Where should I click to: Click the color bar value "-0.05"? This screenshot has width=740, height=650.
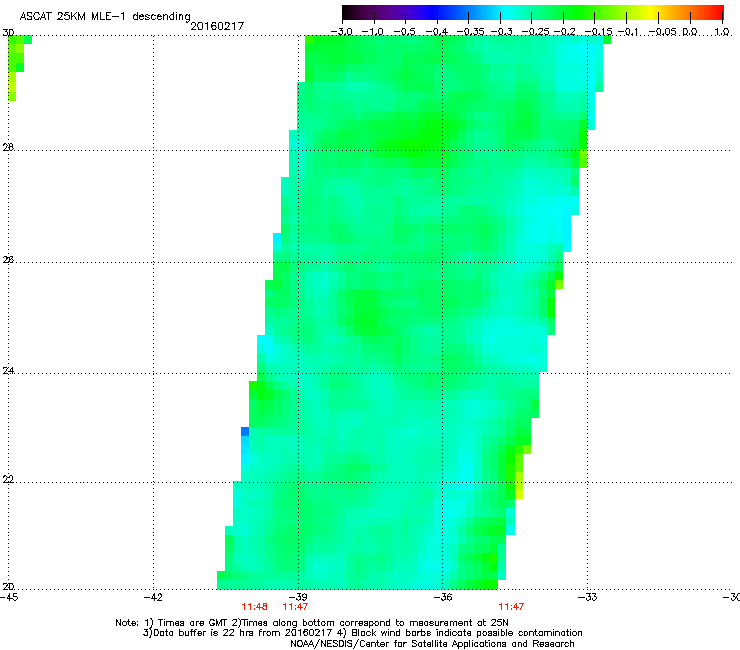[663, 32]
